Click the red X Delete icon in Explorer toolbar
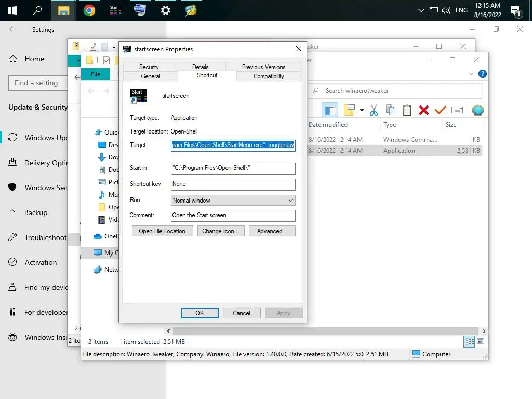Screen dimensions: 532x399 click(424, 110)
